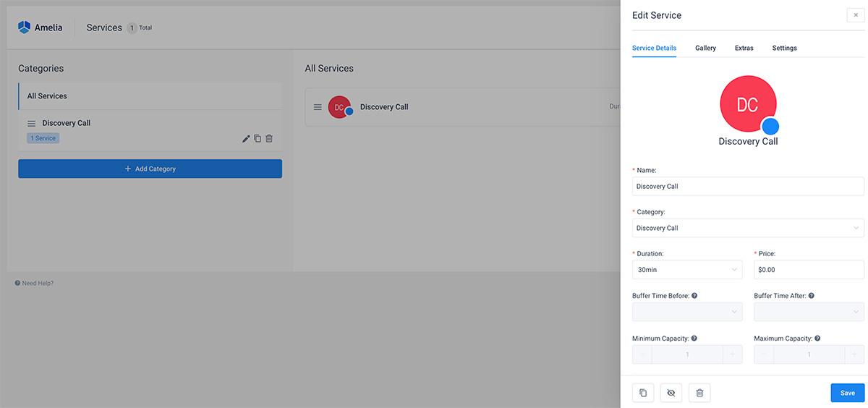The image size is (868, 408).
Task: Increase Maximum Capacity with plus button
Action: [854, 354]
